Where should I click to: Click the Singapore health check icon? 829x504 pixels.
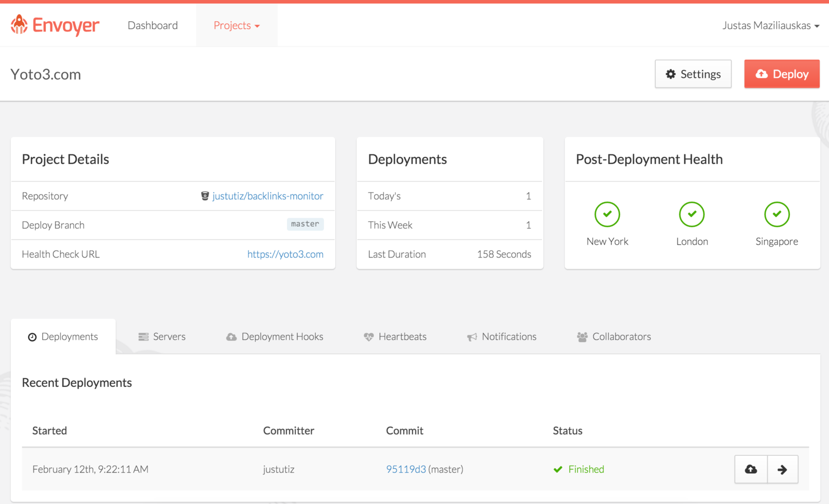click(x=776, y=214)
